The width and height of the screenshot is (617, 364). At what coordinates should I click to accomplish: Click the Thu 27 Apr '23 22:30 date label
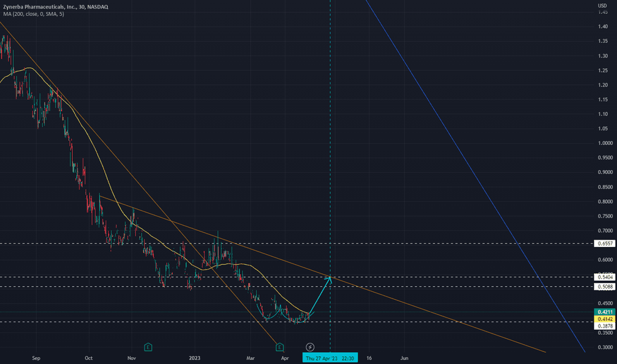click(330, 358)
